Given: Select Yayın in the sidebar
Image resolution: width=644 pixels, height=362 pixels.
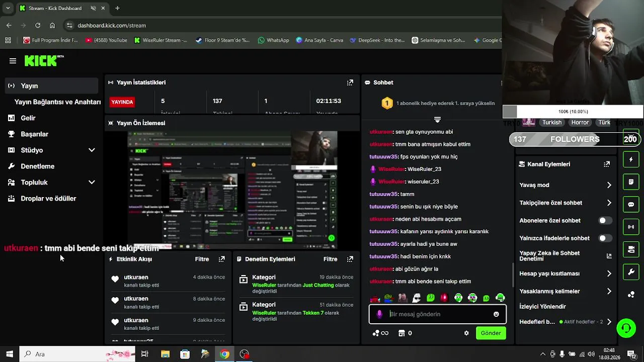Looking at the screenshot, I should pos(50,85).
